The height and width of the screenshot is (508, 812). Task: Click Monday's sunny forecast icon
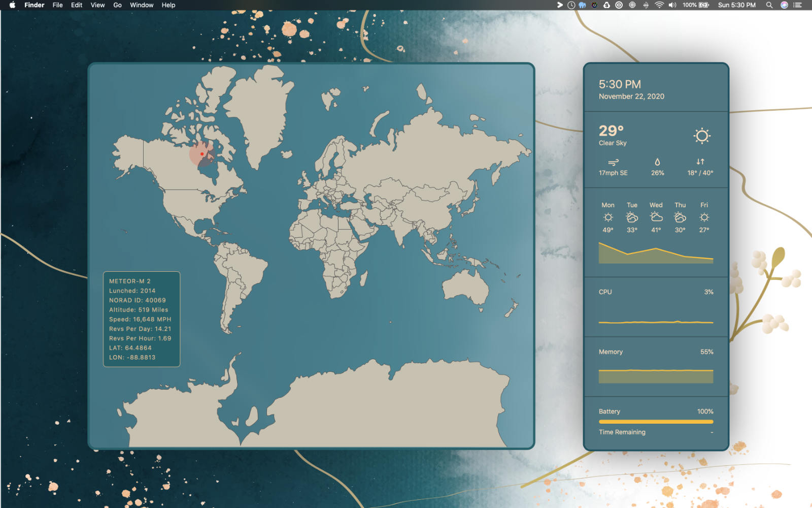point(608,217)
